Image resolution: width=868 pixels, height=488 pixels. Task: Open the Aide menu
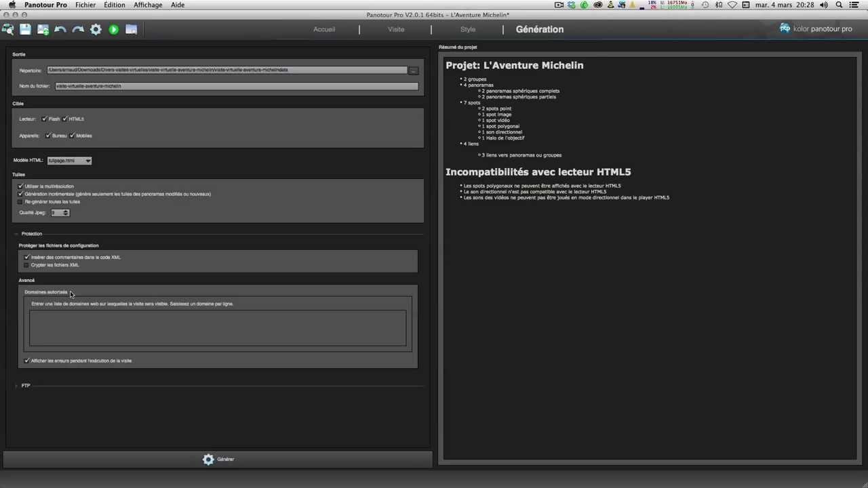pyautogui.click(x=178, y=5)
